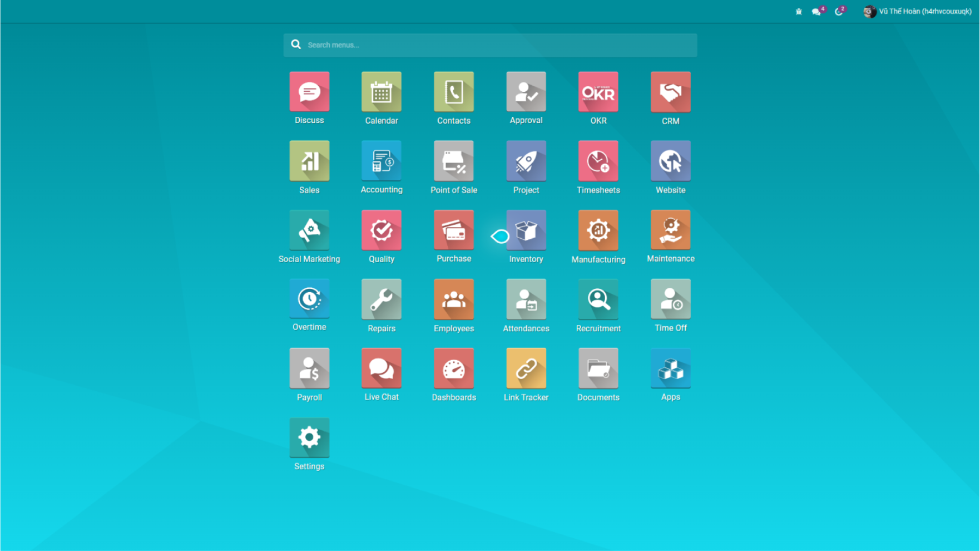Launch the Timesheets app

click(x=598, y=161)
